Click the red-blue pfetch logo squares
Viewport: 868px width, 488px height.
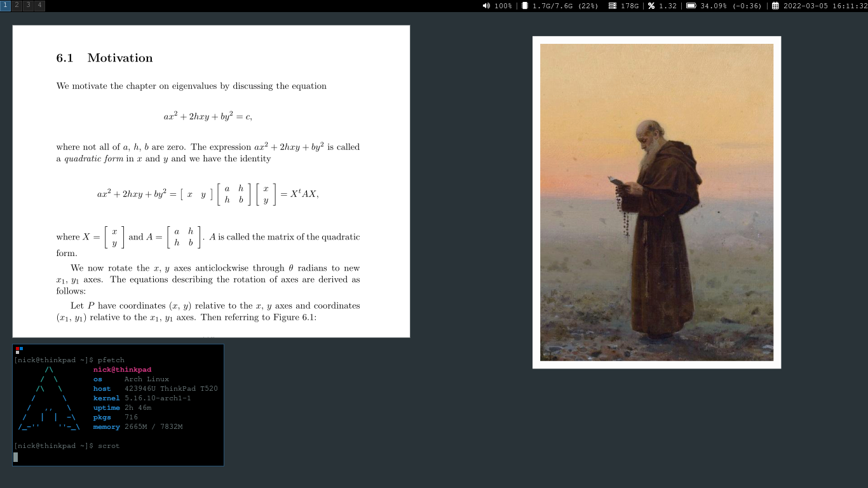point(19,349)
